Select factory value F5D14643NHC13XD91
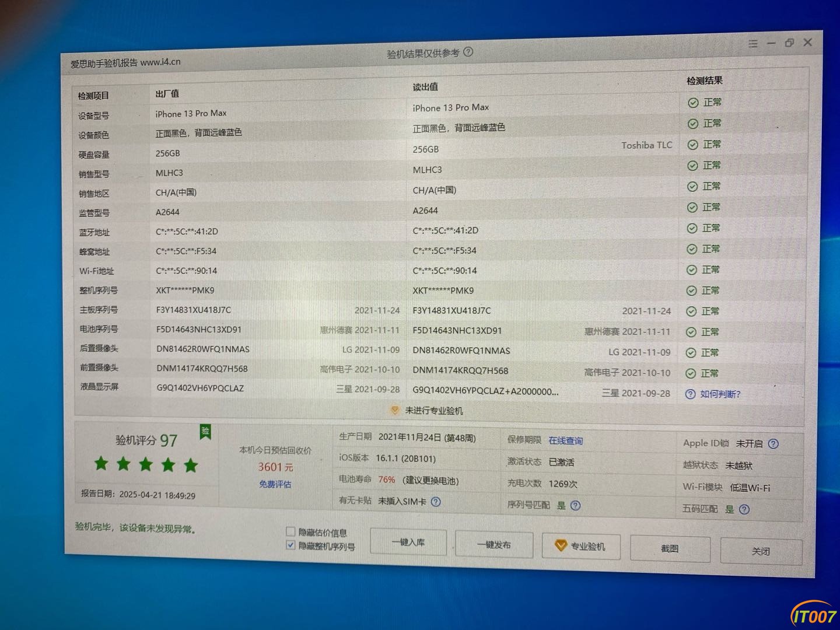This screenshot has height=630, width=840. coord(199,330)
